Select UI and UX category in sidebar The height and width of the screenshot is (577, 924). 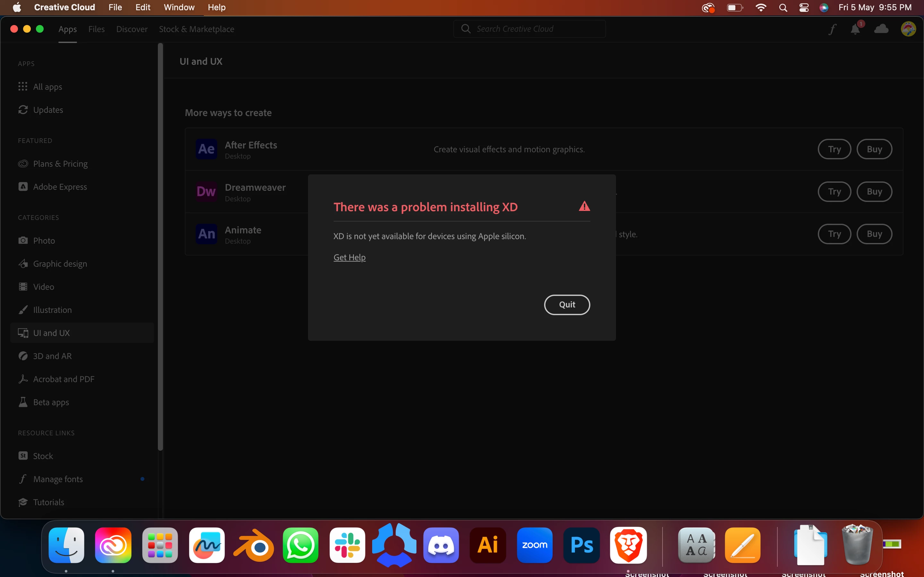pos(52,333)
